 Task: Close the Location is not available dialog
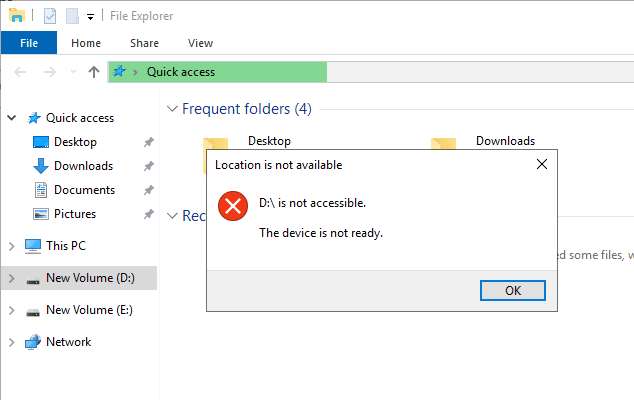pos(541,164)
